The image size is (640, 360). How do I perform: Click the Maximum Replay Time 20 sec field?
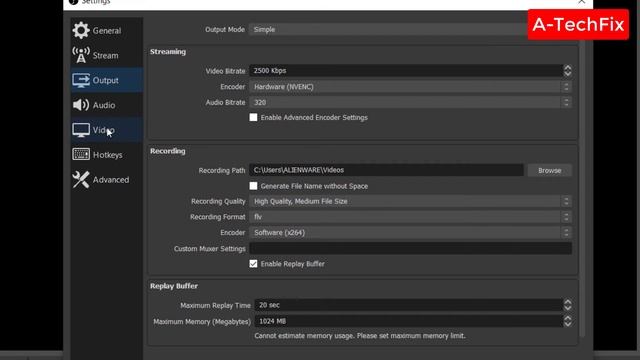click(x=409, y=305)
